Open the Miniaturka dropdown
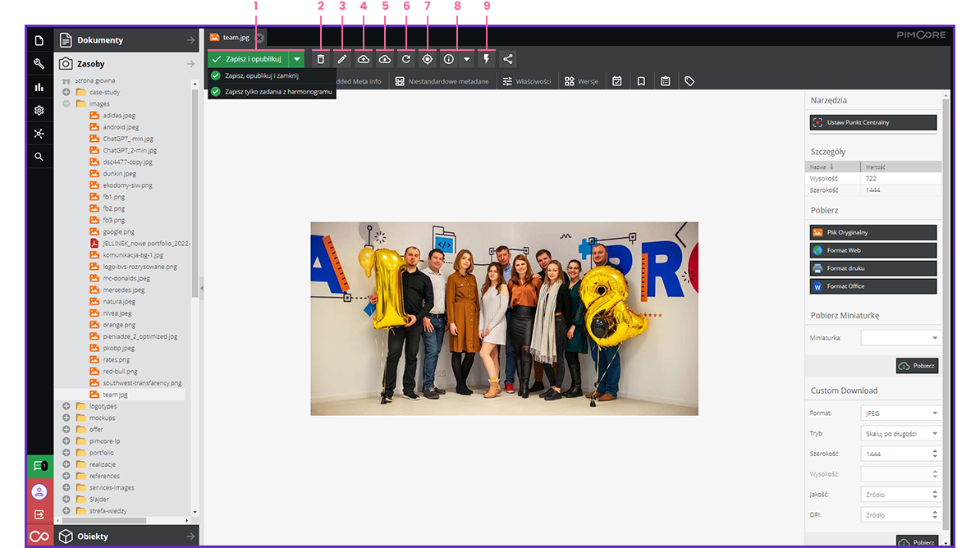Viewport: 980px width, 548px height. pos(933,336)
